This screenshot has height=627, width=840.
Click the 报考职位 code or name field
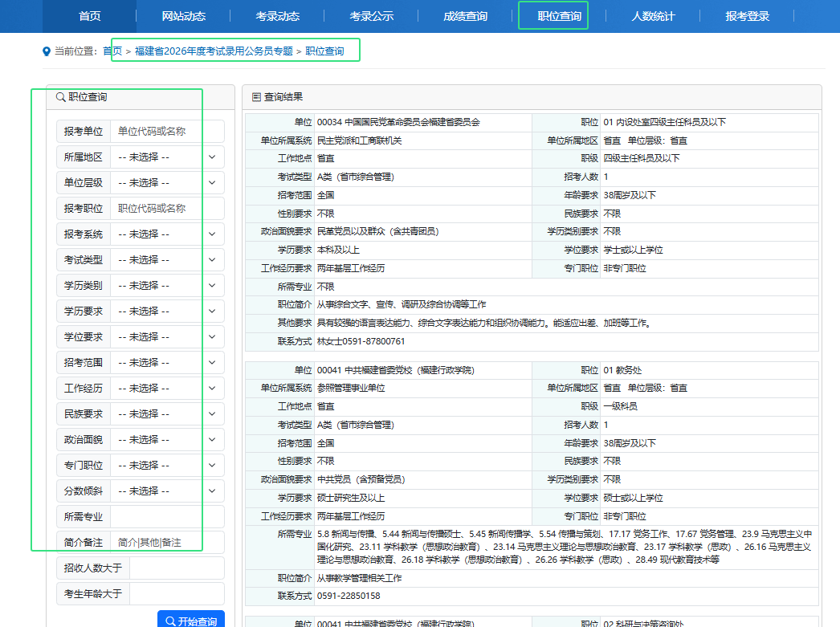coord(166,209)
